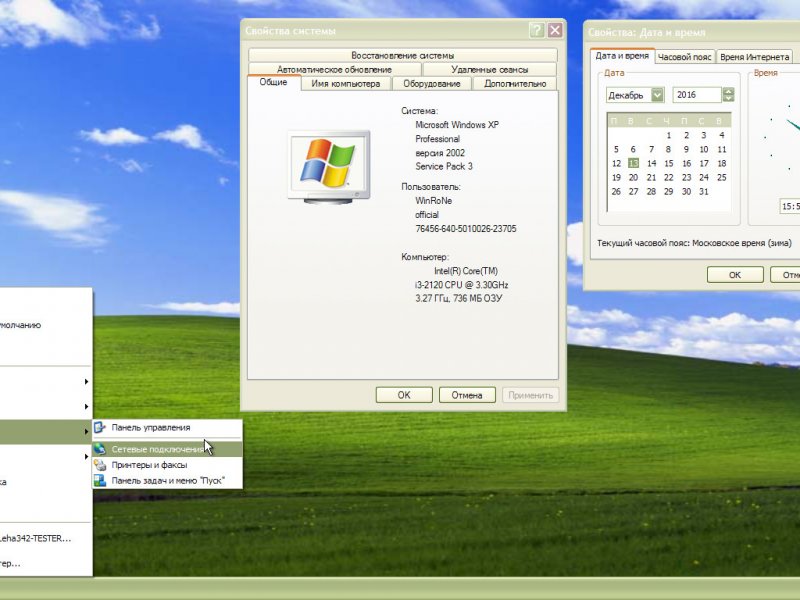
Task: Open the Дополнительно tab
Action: tap(515, 84)
